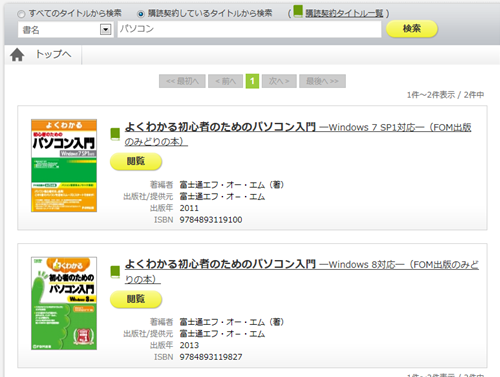Click the 最後へ>> pagination button
Image resolution: width=500 pixels, height=377 pixels.
(322, 81)
